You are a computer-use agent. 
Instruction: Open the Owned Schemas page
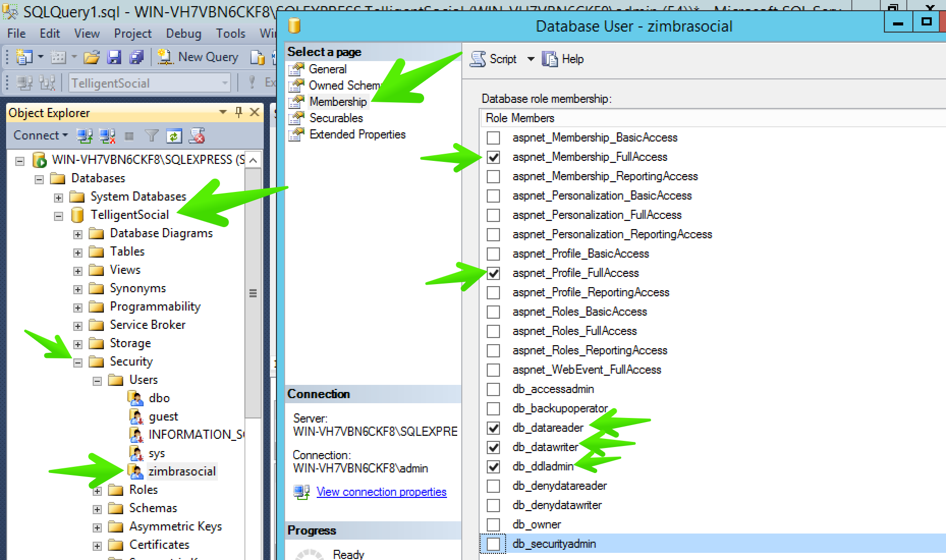[344, 86]
